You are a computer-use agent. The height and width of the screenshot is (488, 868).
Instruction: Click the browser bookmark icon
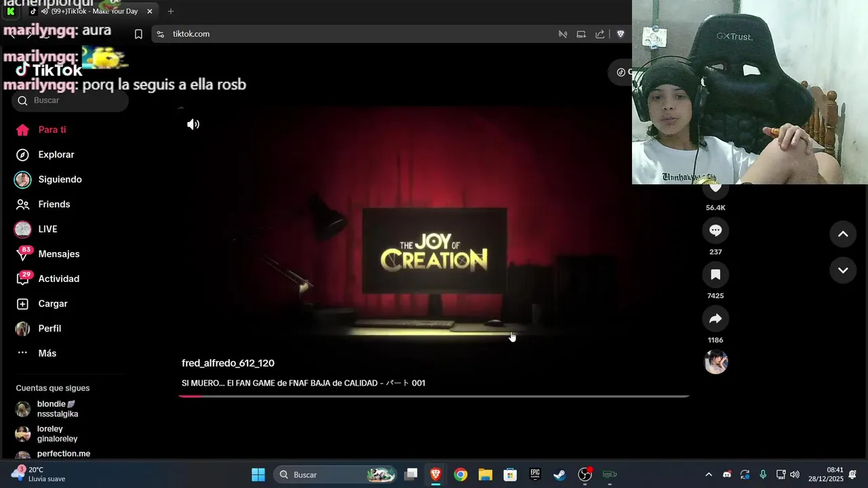pyautogui.click(x=138, y=34)
